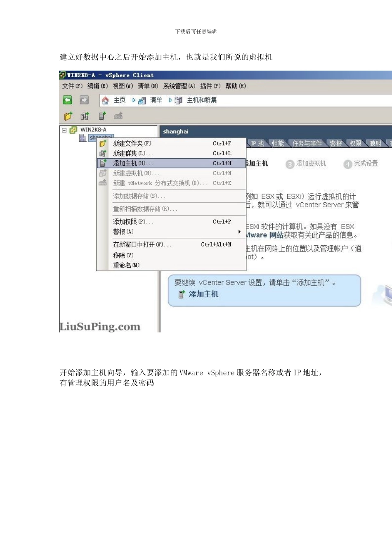
Task: Click the new cluster toolbar icon
Action: pyautogui.click(x=85, y=116)
